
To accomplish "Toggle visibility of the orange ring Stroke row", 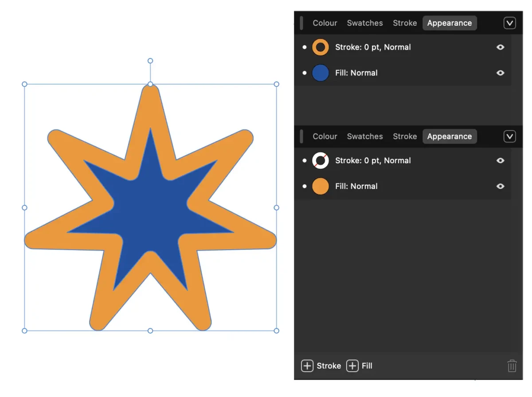I will (501, 47).
